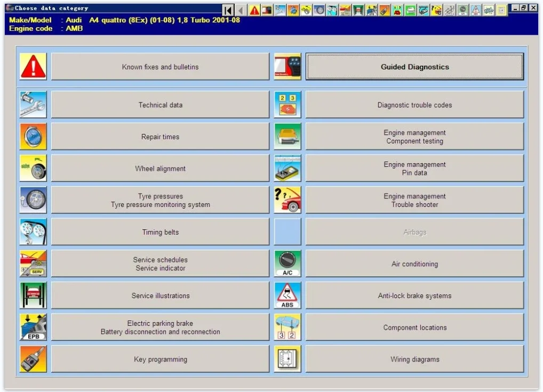Image resolution: width=543 pixels, height=392 pixels.
Task: Click the air conditioning dial toolbar icon
Action: click(462, 10)
